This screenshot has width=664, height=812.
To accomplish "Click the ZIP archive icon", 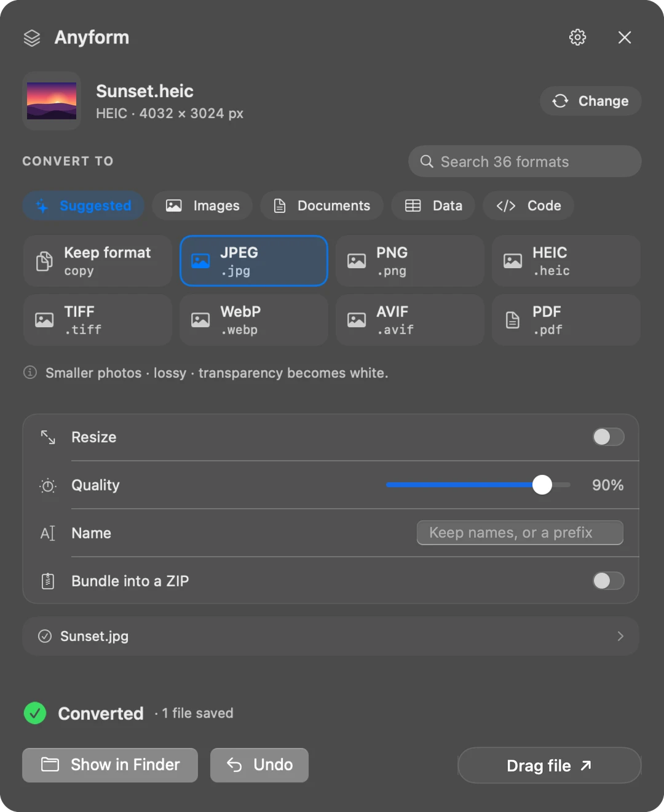I will 48,581.
